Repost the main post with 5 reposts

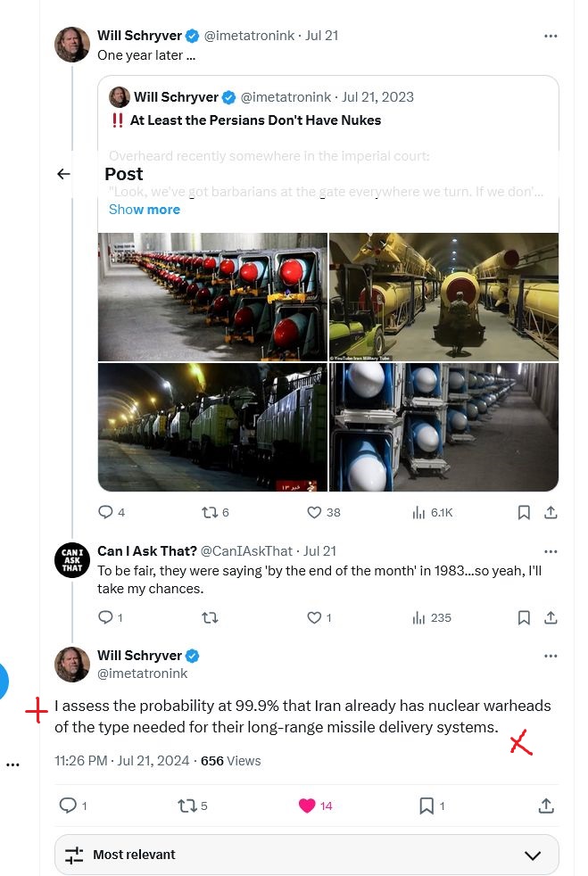(x=186, y=806)
